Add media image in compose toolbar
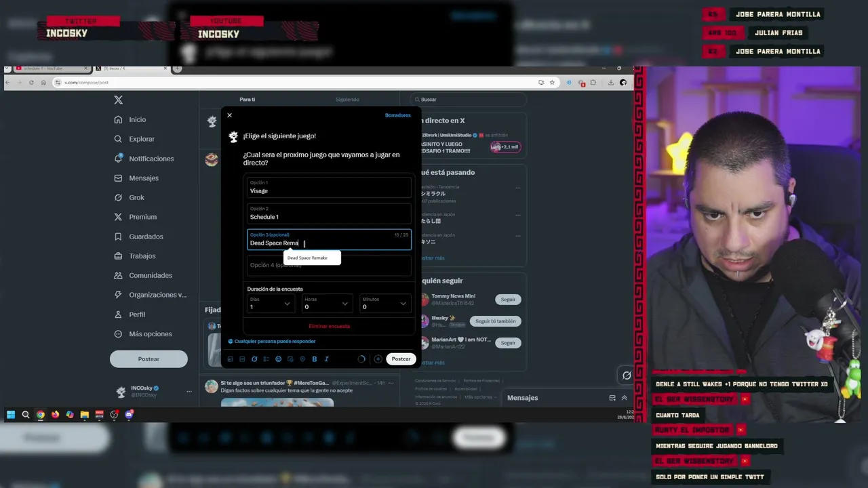868x488 pixels. [x=230, y=359]
